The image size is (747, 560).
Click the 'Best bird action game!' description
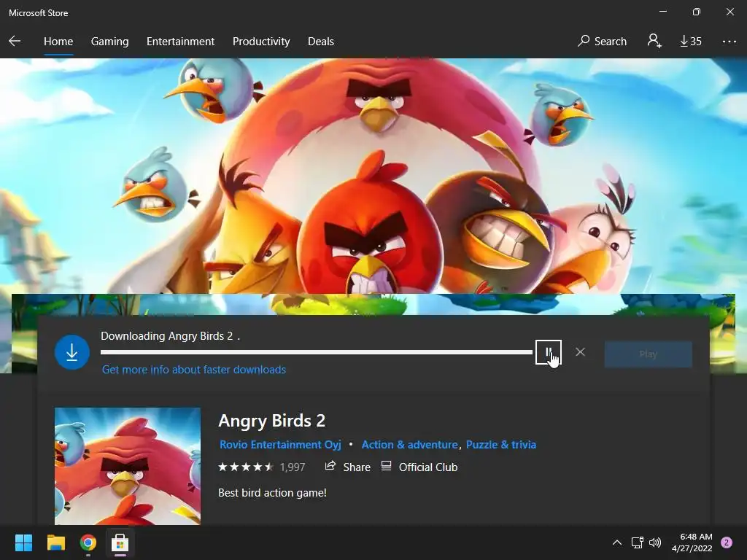pos(272,492)
